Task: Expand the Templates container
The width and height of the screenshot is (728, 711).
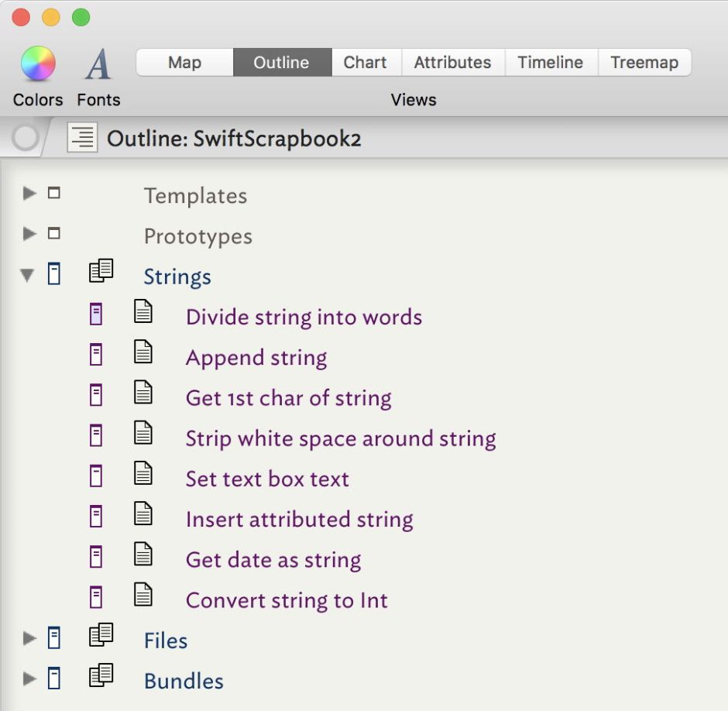Action: click(x=29, y=193)
